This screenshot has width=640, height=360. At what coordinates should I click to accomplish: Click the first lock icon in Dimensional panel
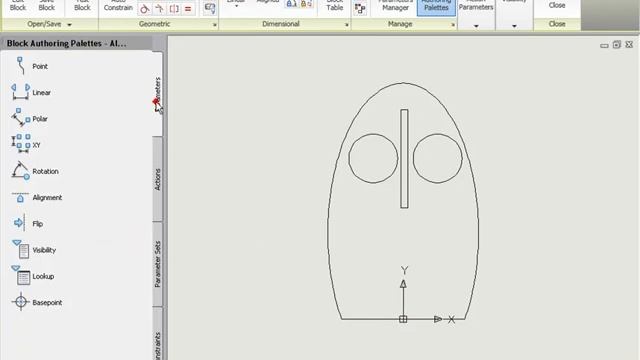(x=291, y=4)
